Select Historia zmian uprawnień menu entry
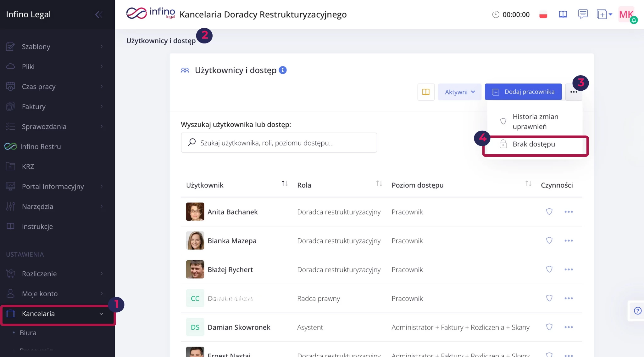Screen dimensions: 644x357 click(535, 122)
